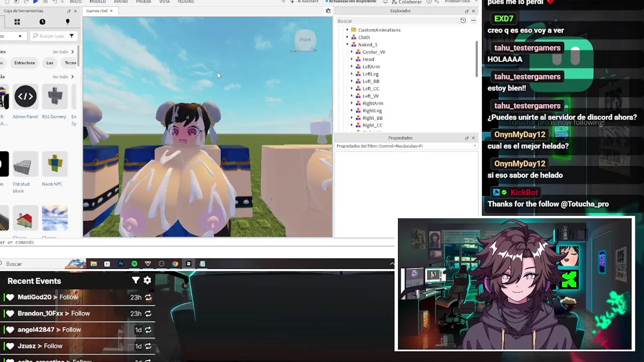The image size is (644, 362).
Task: Expand the Cloth model
Action: pos(347,37)
